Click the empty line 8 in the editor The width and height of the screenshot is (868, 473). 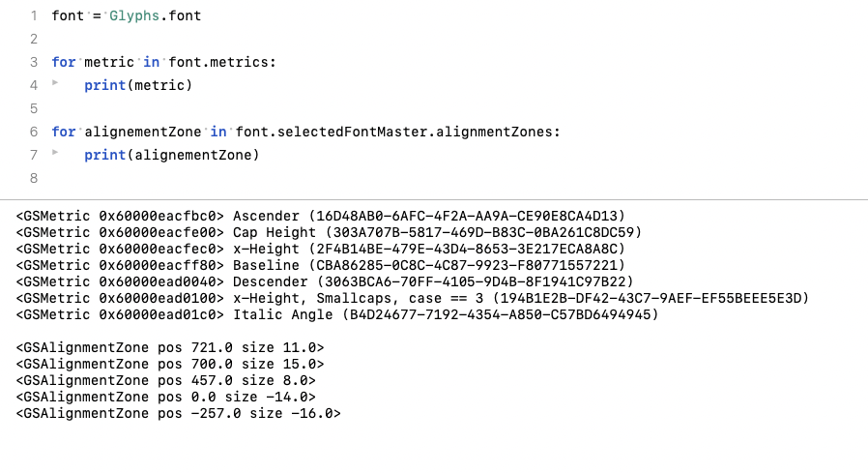tap(290, 178)
